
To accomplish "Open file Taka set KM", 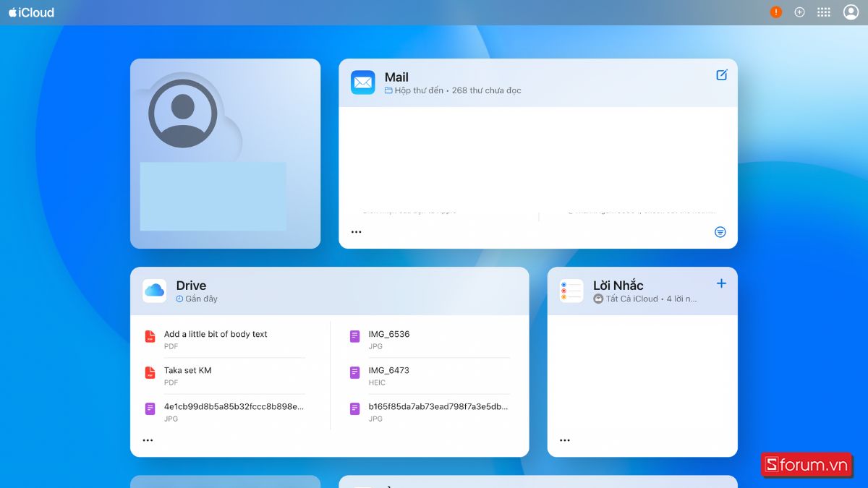I will tap(188, 370).
